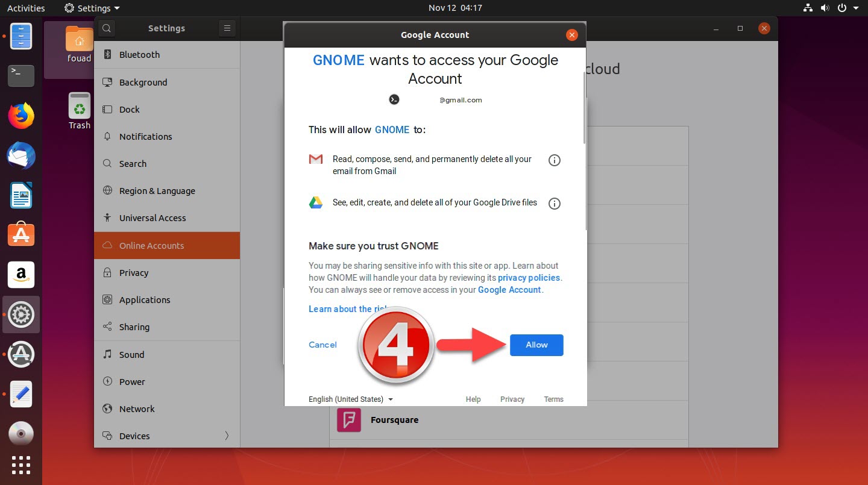The image size is (868, 485).
Task: Launch Text Editor from the dock
Action: pyautogui.click(x=21, y=394)
